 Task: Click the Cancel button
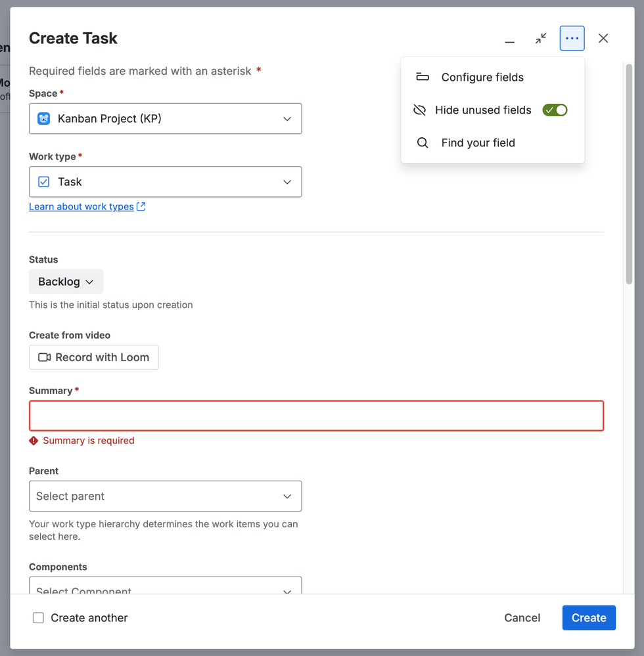point(522,618)
